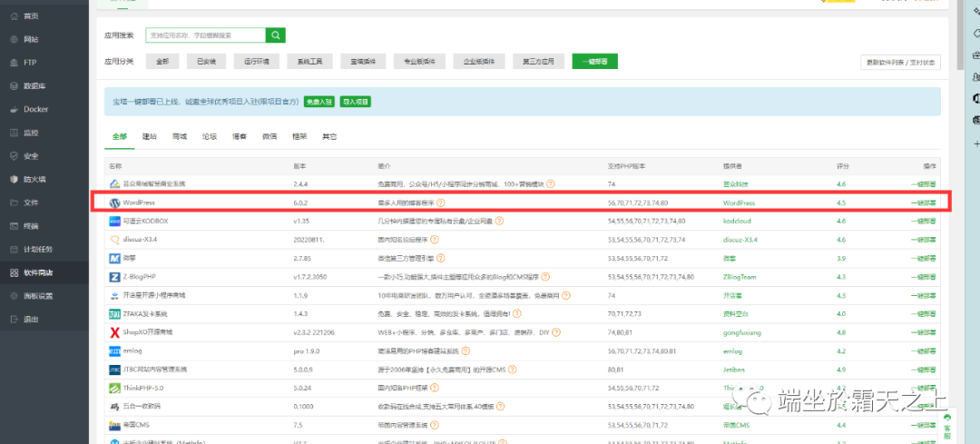This screenshot has height=444, width=980.
Task: Open the 客服 customer service widget
Action: click(x=947, y=427)
